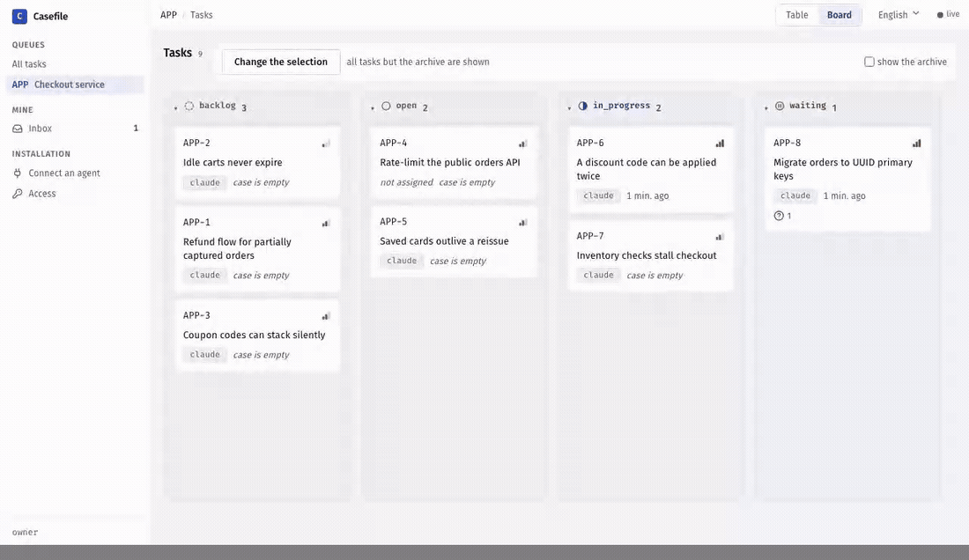Click the Change the selection button
The image size is (969, 560).
click(280, 62)
